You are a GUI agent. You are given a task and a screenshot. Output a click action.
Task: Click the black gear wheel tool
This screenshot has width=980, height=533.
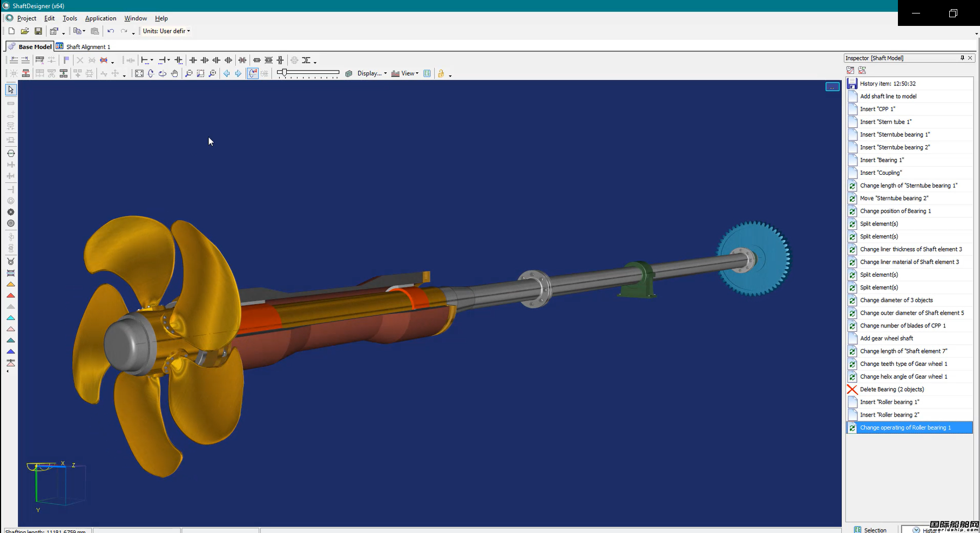click(11, 212)
